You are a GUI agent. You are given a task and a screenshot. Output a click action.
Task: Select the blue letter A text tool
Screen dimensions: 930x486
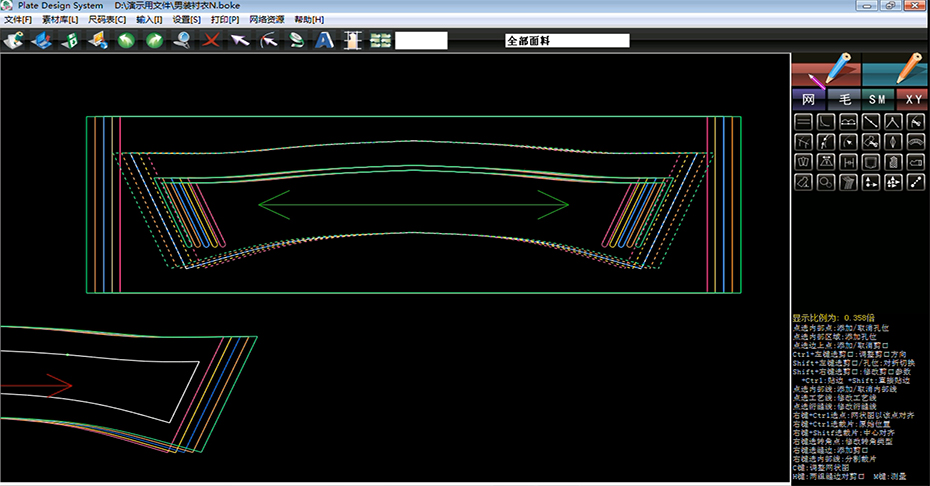(323, 40)
